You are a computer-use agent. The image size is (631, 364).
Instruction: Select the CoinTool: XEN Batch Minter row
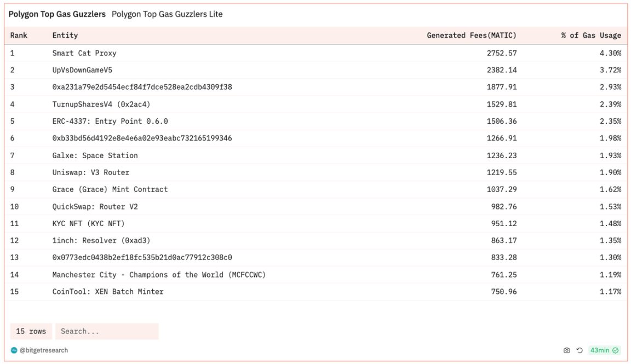tap(108, 292)
